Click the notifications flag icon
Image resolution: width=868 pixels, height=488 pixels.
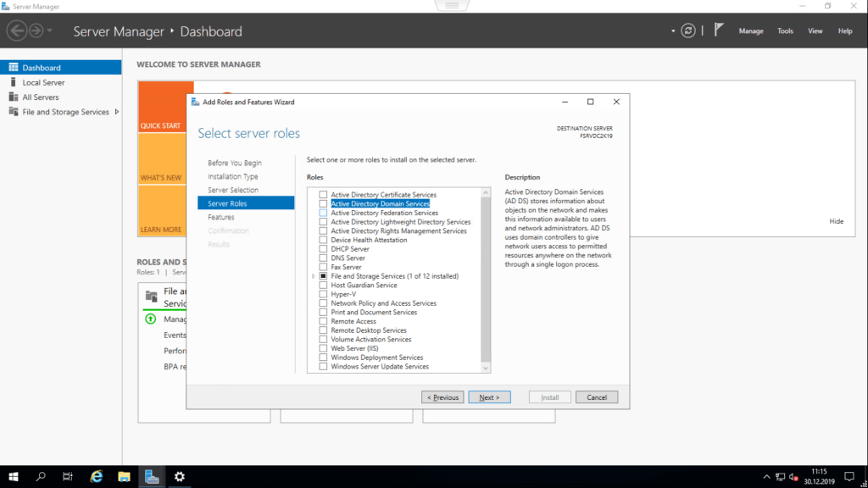719,30
